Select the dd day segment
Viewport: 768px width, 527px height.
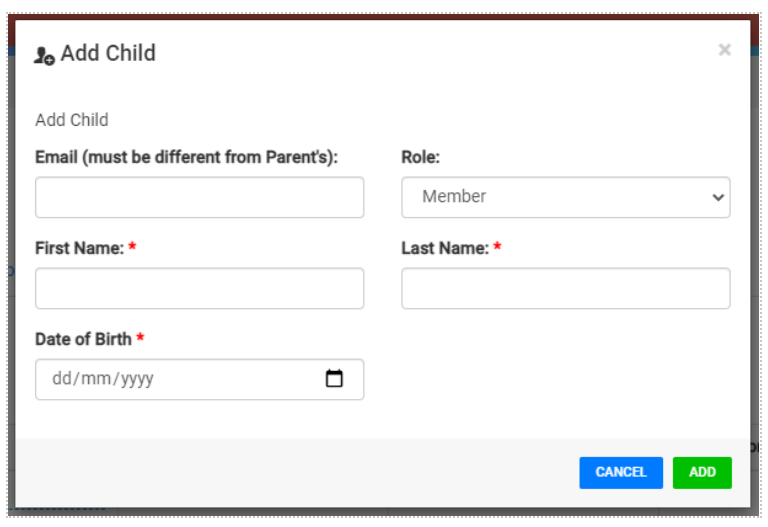(62, 379)
